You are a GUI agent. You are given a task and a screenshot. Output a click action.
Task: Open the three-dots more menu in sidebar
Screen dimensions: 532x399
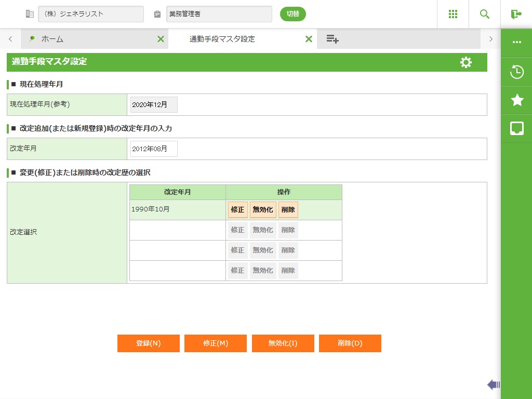(516, 42)
